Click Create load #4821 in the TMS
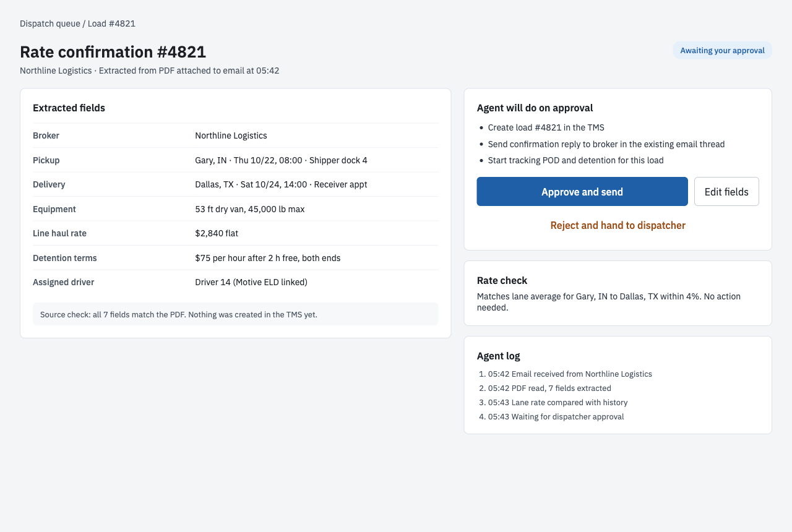This screenshot has width=792, height=532. pos(546,127)
